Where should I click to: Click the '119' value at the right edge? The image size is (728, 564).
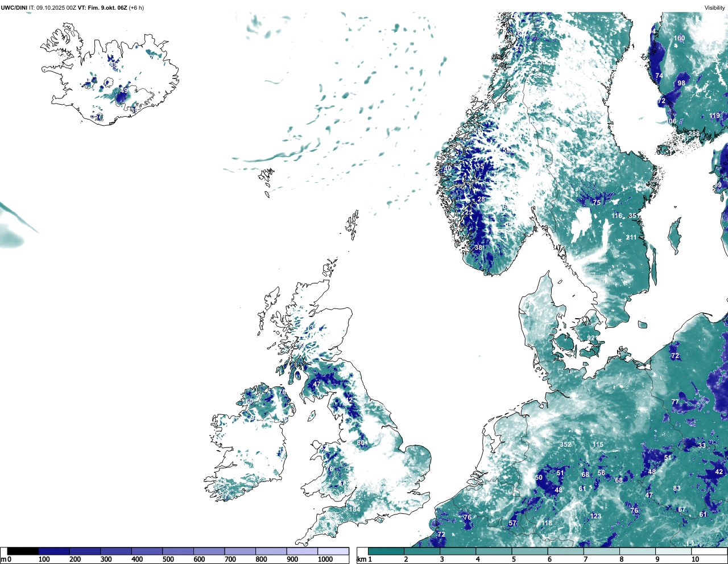click(715, 116)
